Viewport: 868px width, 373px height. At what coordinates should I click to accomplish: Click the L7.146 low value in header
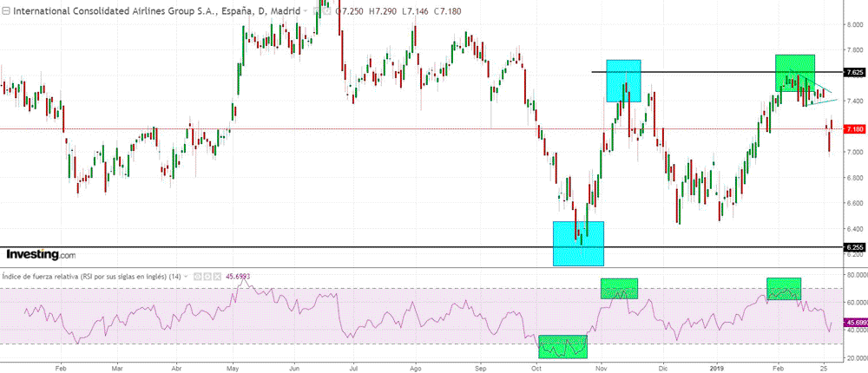pos(415,11)
